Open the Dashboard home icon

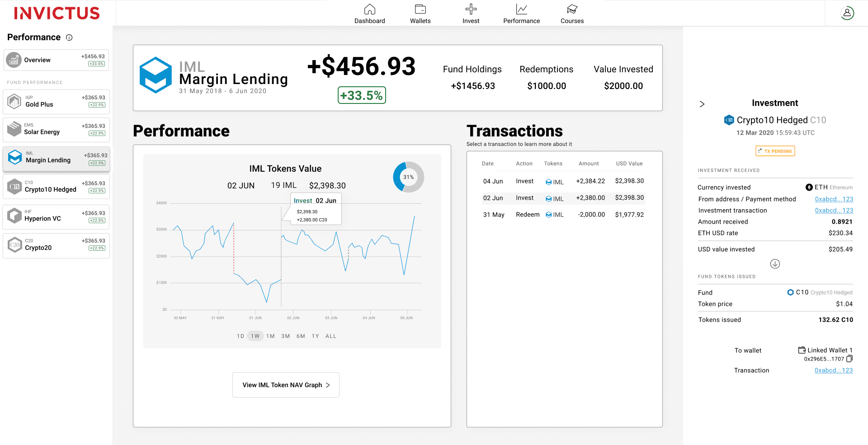[x=370, y=9]
